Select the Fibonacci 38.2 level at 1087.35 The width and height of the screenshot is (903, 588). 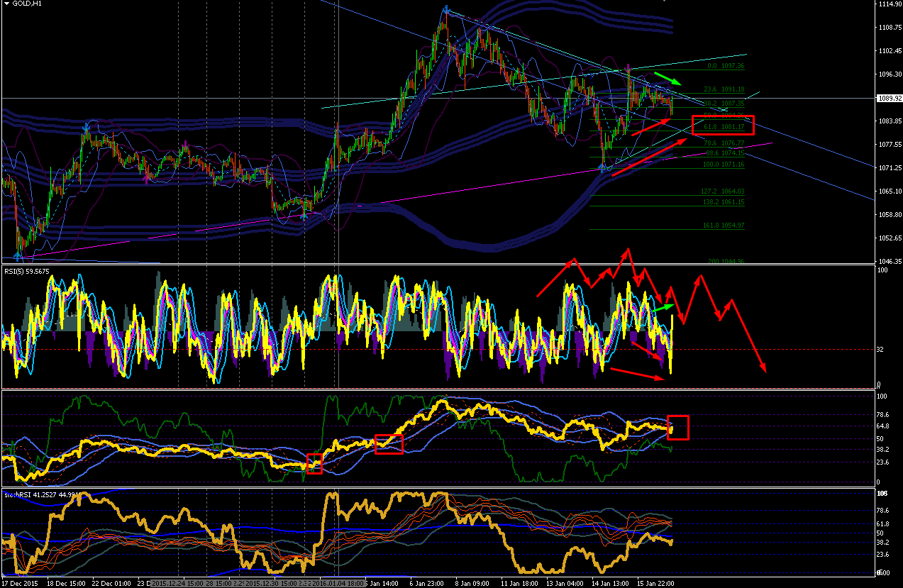724,104
